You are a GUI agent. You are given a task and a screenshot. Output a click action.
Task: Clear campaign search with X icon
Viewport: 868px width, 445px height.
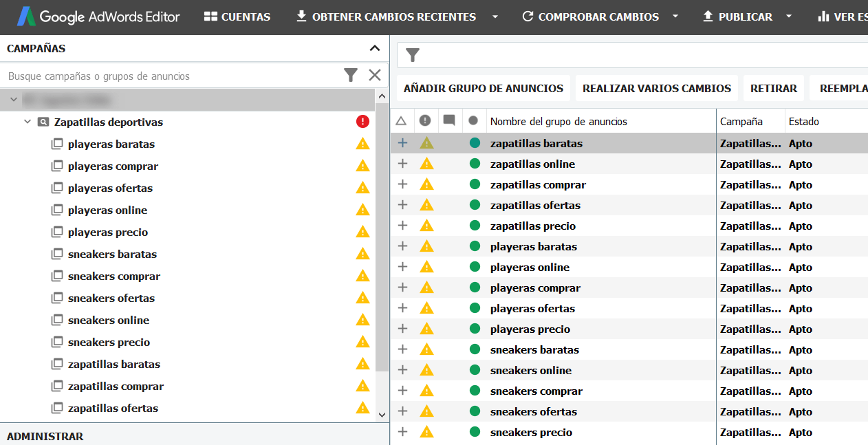point(375,75)
